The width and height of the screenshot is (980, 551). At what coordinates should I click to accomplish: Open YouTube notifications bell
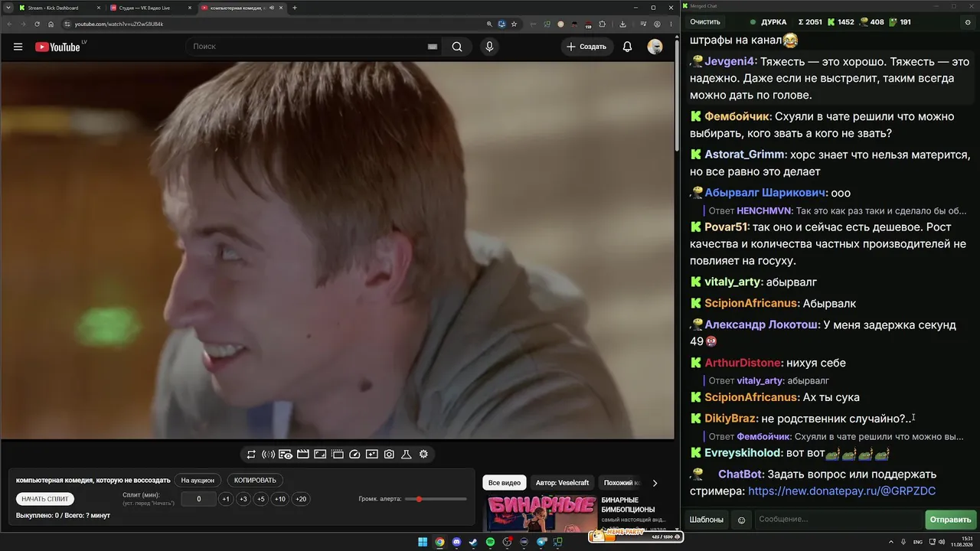pos(627,47)
